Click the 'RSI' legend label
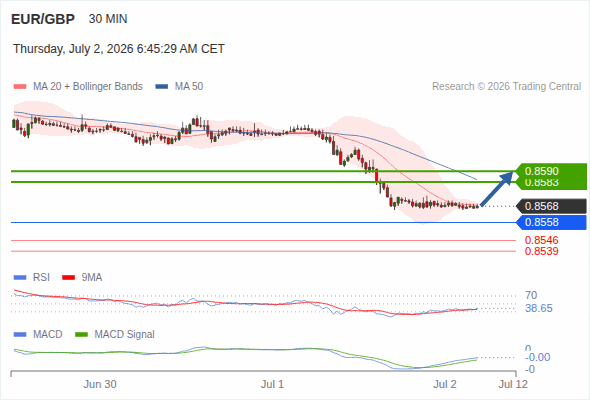The width and height of the screenshot is (590, 400). coord(41,278)
